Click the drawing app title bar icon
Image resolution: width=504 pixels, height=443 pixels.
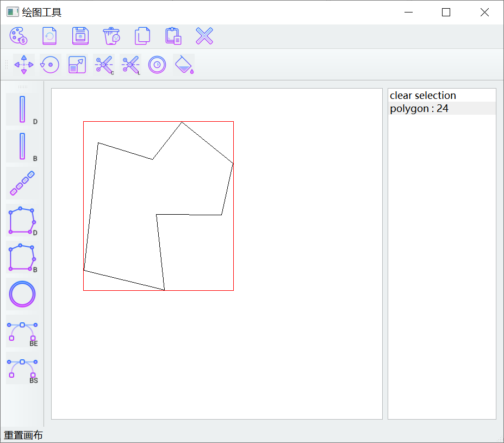(13, 12)
